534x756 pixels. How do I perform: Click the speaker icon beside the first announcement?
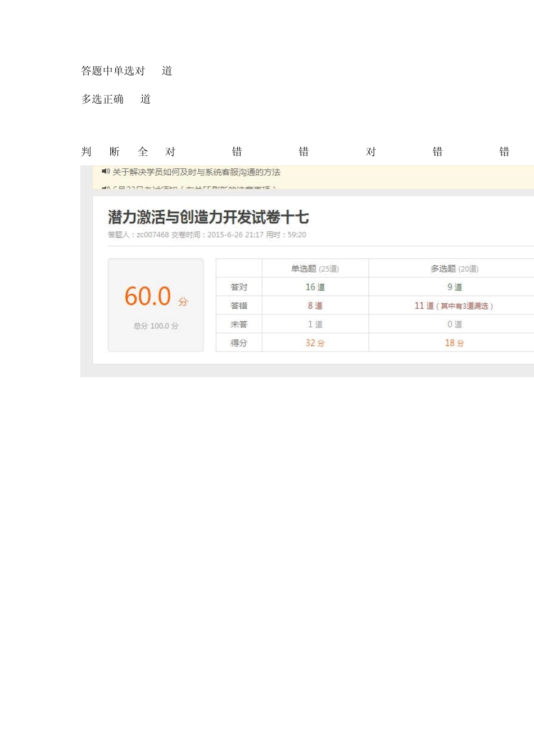[105, 172]
